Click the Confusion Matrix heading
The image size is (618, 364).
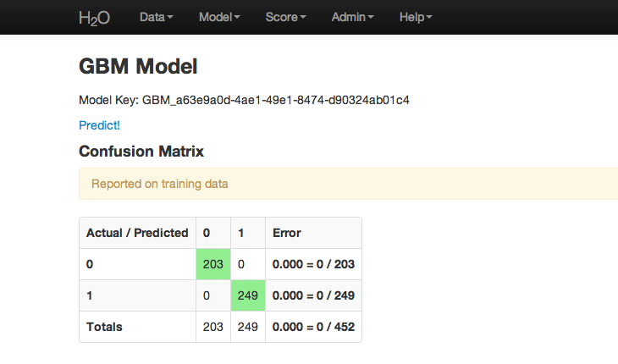[x=141, y=152]
